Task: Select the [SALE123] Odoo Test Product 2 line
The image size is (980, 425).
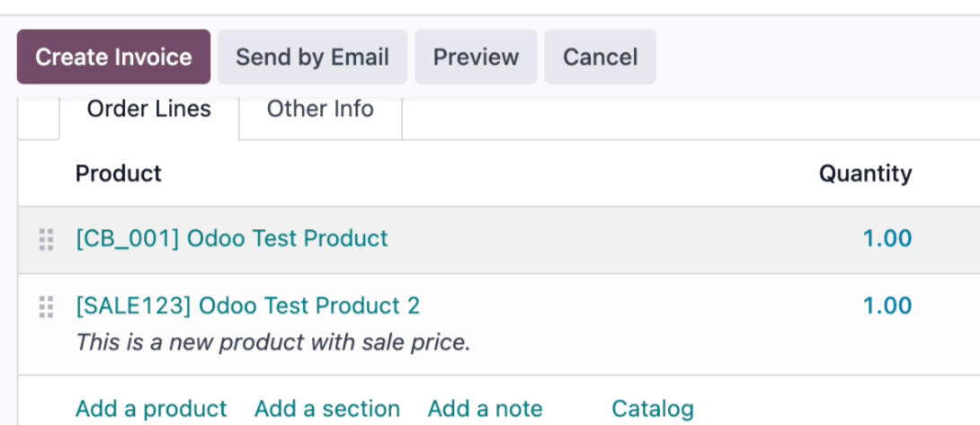Action: 247,306
